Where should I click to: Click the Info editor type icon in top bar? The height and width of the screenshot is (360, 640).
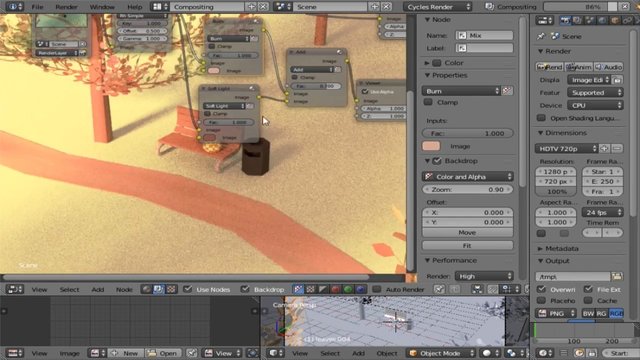tap(14, 7)
